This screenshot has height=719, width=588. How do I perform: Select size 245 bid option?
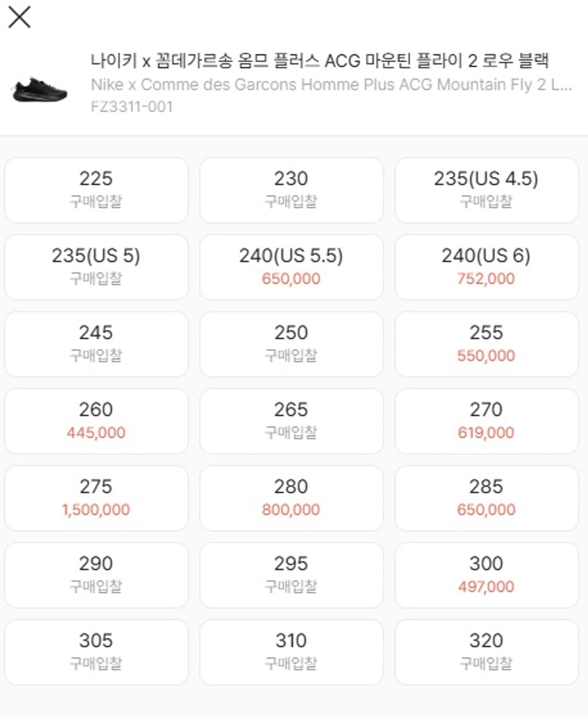point(96,344)
